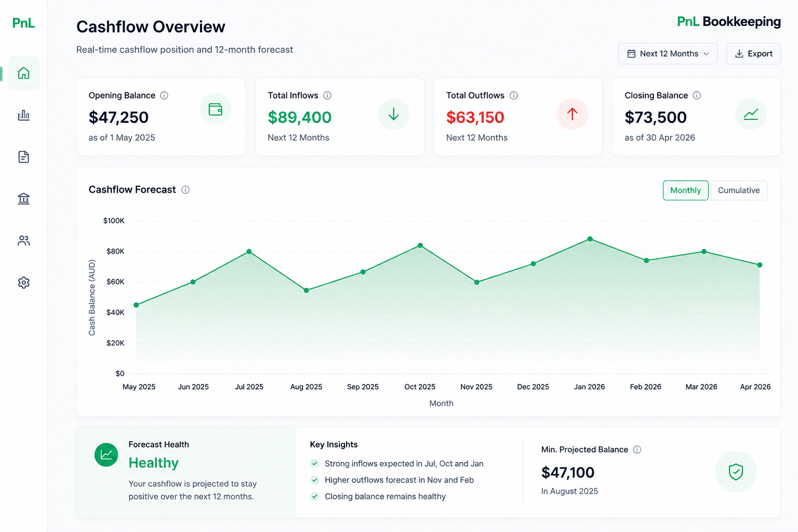Click 'Strong inflows expected in Jul, Oct and Jan'

404,463
